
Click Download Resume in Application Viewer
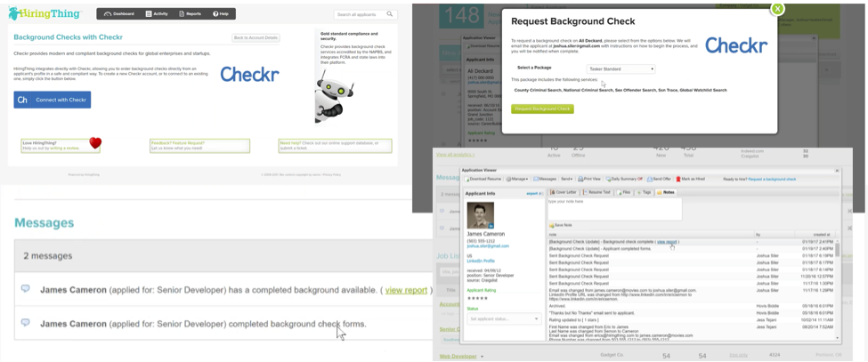pyautogui.click(x=483, y=179)
